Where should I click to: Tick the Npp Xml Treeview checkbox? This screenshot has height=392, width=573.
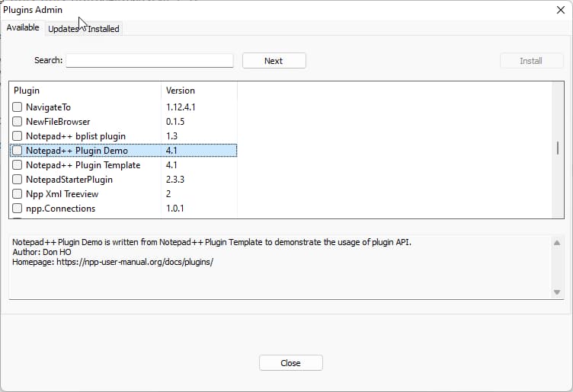click(x=18, y=194)
